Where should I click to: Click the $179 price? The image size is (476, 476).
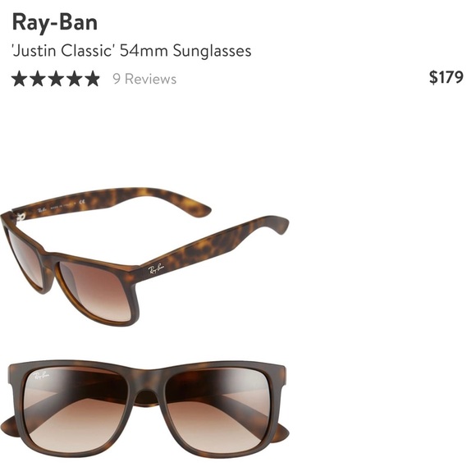[x=446, y=77]
